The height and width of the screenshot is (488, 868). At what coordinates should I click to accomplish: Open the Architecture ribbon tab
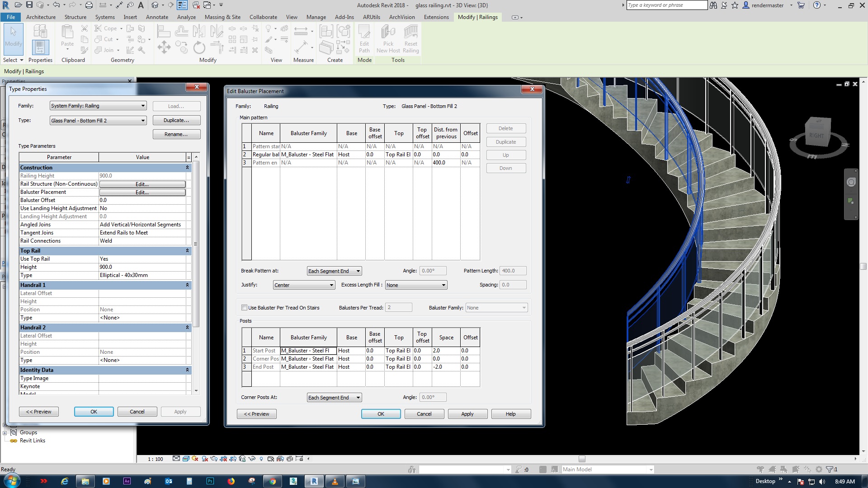[x=41, y=17]
